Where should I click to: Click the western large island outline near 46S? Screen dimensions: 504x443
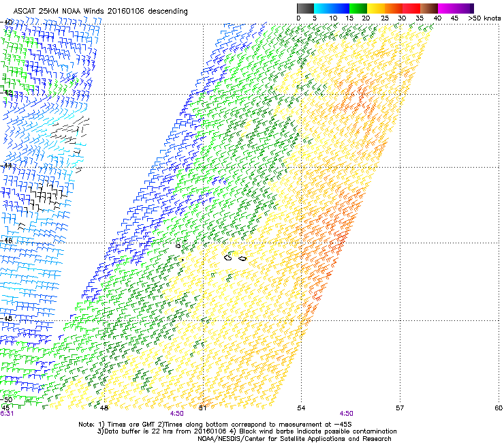click(x=228, y=257)
